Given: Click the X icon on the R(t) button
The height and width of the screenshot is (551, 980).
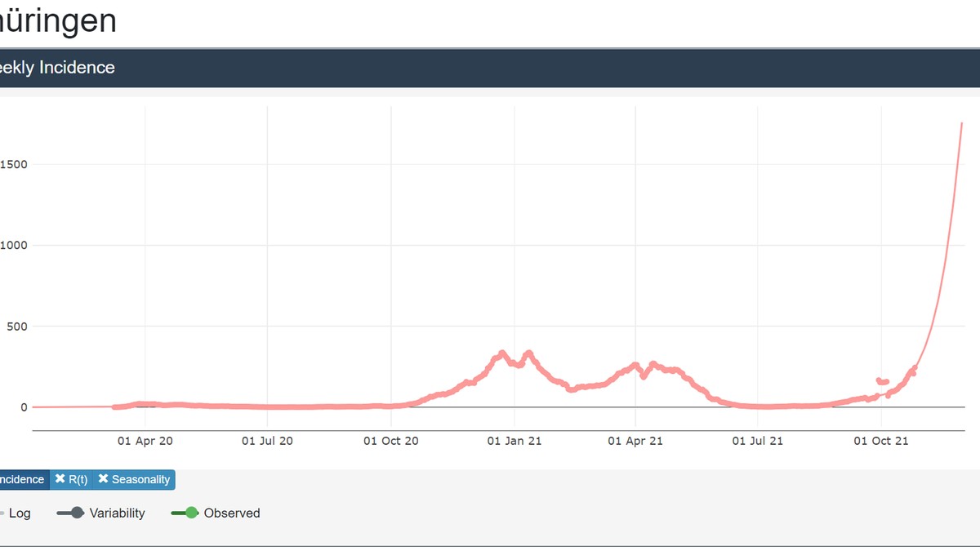Looking at the screenshot, I should coord(60,479).
